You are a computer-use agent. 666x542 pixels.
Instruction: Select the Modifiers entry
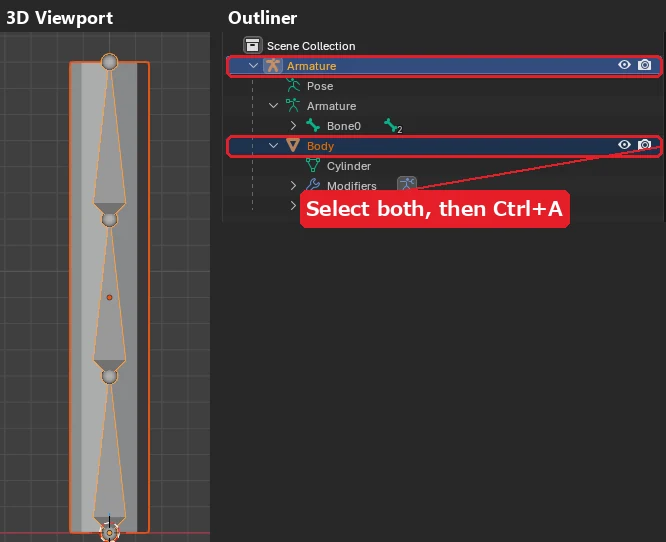352,186
